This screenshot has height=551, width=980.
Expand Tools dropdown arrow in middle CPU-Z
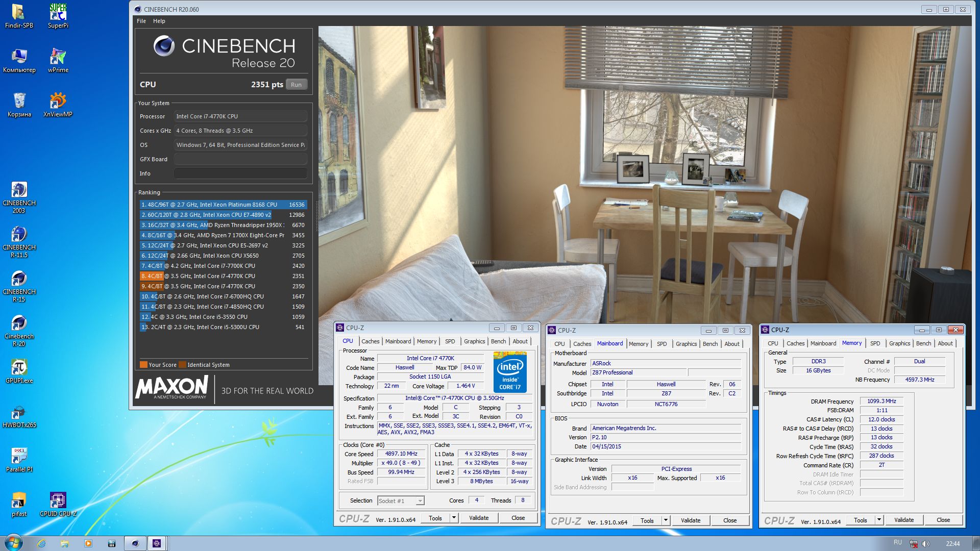point(665,520)
